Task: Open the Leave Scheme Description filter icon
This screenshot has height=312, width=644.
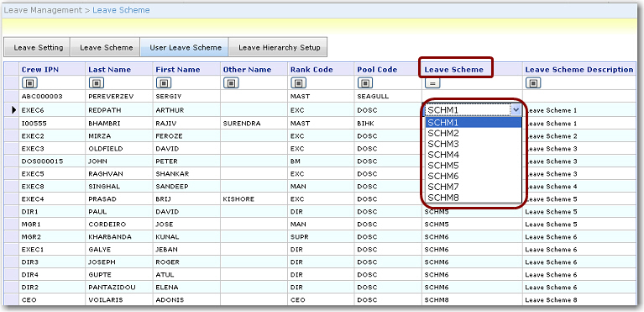Action: pos(533,83)
